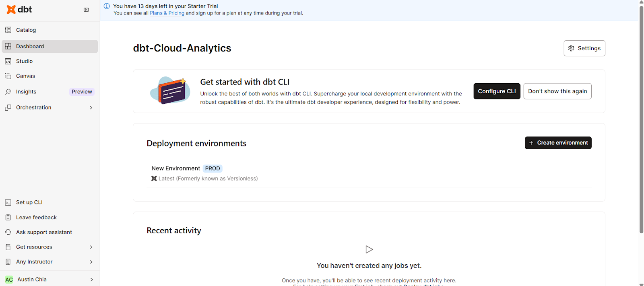Click Create environment in Deployment environments
Viewport: 644px width, 286px height.
point(558,143)
